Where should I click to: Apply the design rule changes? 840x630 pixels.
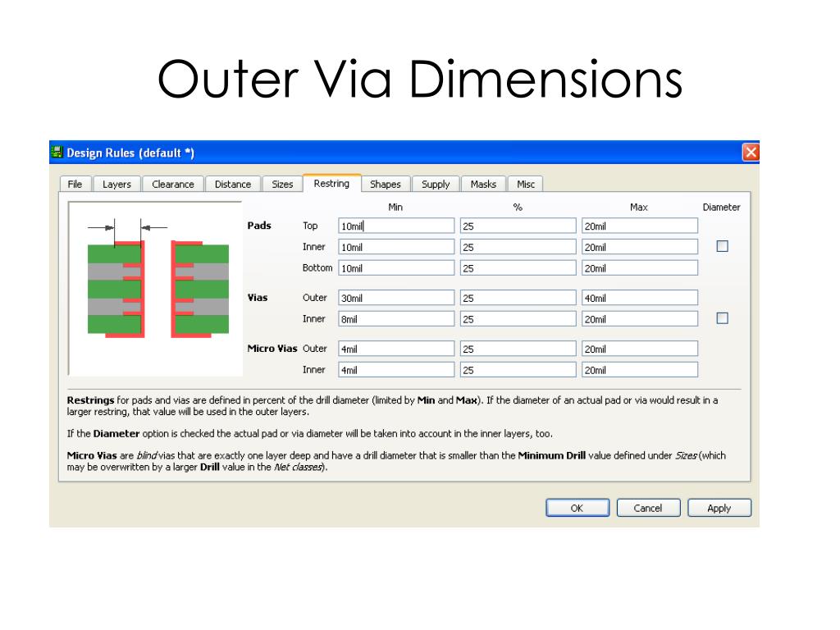[719, 508]
